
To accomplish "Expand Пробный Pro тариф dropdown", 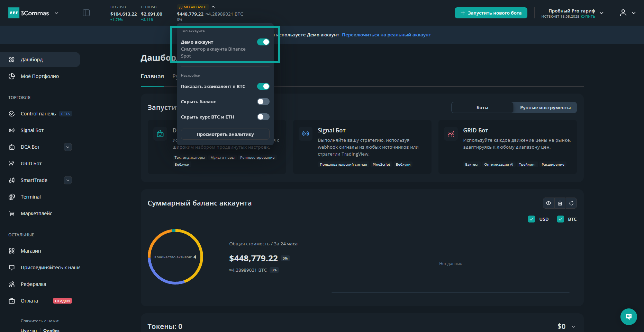I will point(601,13).
